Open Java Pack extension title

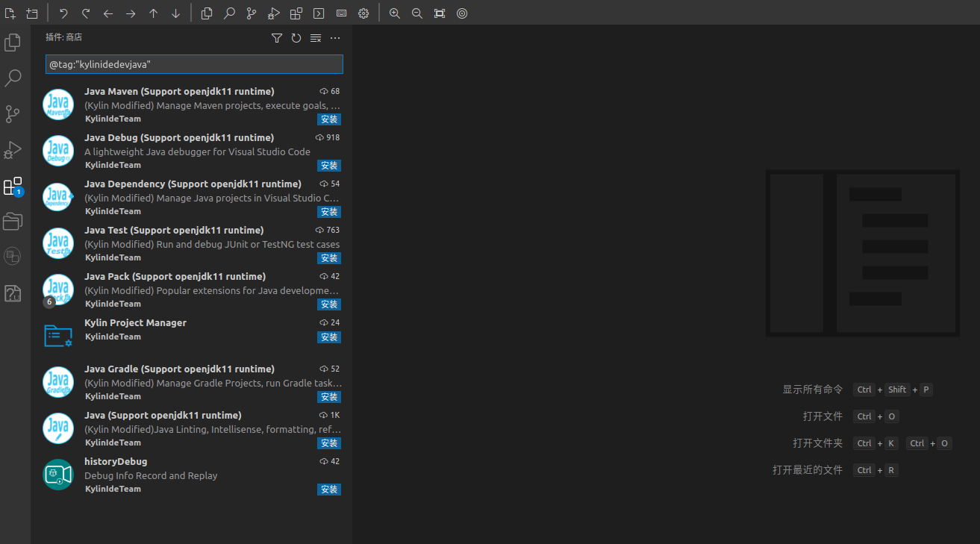tap(175, 276)
